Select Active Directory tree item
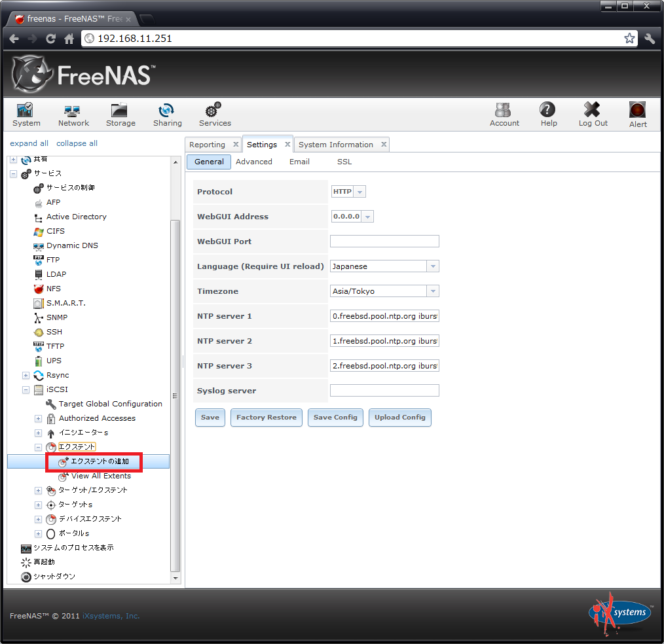This screenshot has width=664, height=644. point(76,217)
